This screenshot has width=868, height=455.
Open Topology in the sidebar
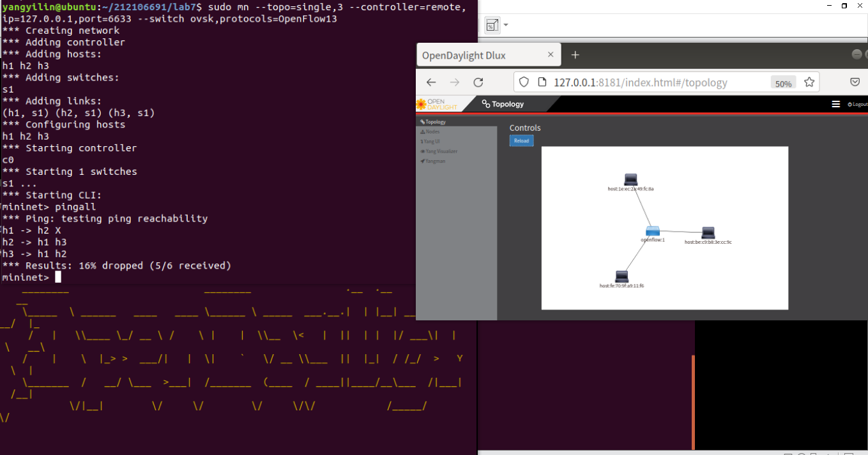(x=433, y=122)
